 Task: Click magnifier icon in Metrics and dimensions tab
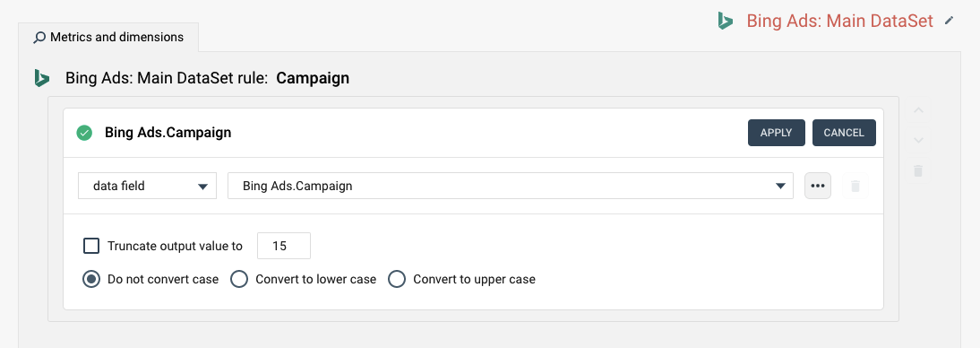(39, 38)
